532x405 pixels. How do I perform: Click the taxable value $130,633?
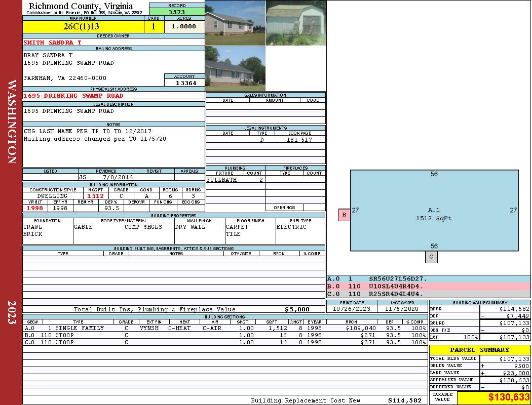[x=508, y=397]
